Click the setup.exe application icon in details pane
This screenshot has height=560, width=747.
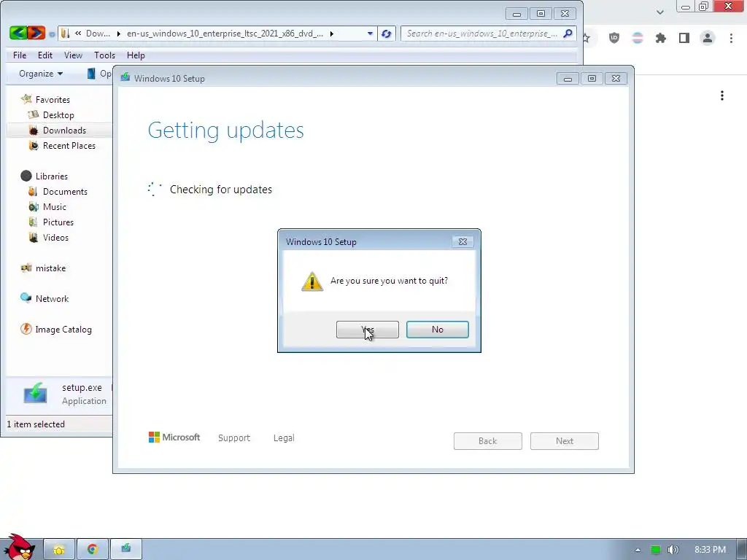35,393
